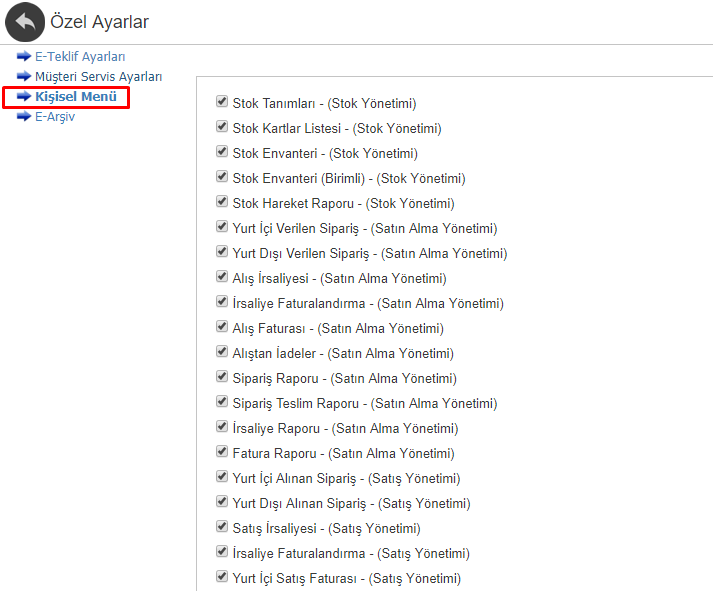The image size is (713, 591).
Task: Click 'Fatura Raporu - (Satın Alma Yönetimi)' label
Action: coord(343,453)
